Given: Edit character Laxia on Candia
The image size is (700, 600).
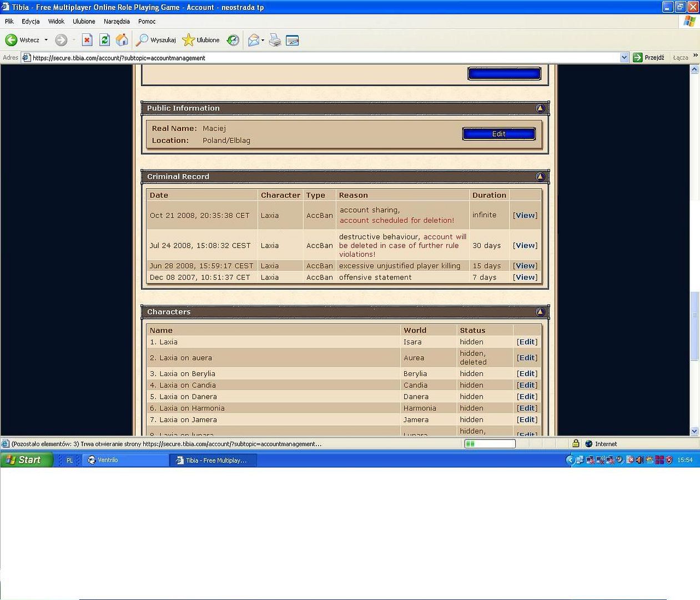Looking at the screenshot, I should pos(527,385).
